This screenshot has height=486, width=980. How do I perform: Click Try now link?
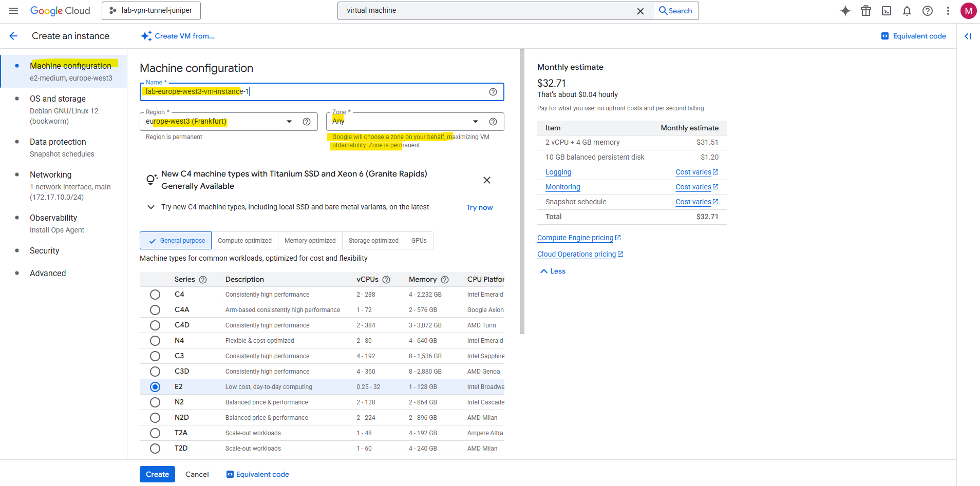coord(480,208)
